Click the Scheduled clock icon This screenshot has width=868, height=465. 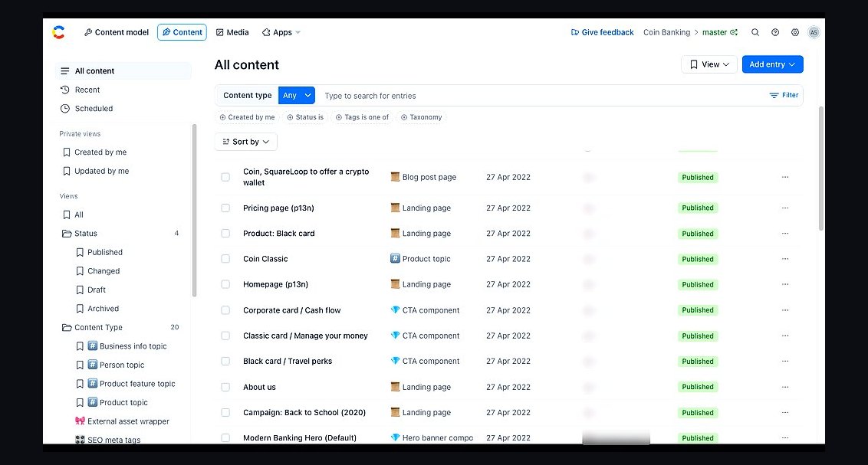pyautogui.click(x=64, y=108)
